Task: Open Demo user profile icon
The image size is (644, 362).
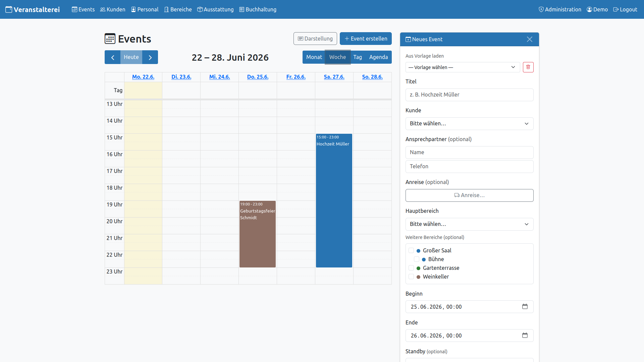Action: pyautogui.click(x=589, y=9)
